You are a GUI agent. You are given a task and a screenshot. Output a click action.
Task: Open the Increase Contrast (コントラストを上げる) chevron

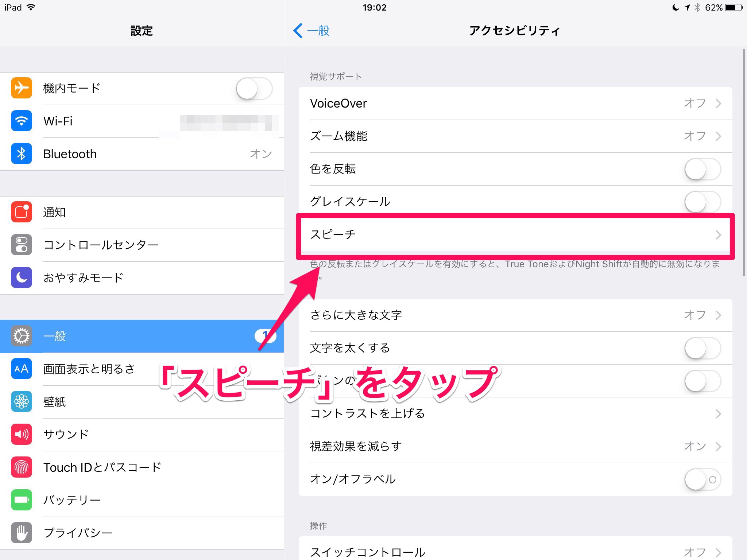click(x=718, y=414)
